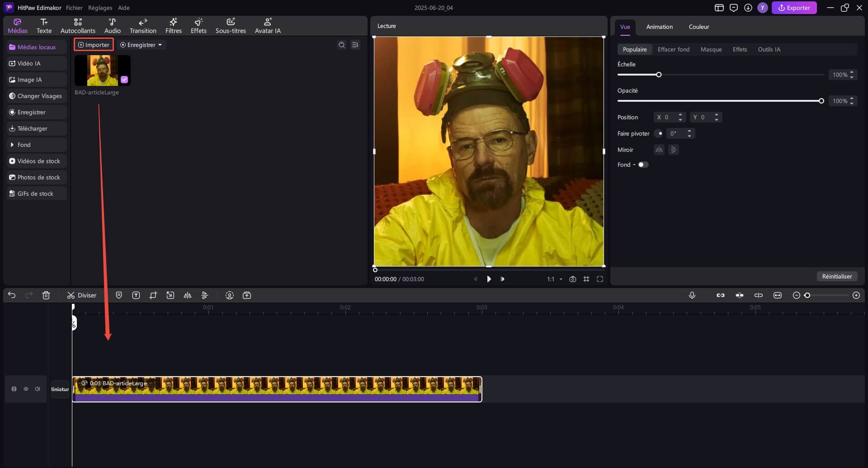Screen dimensions: 868x468
Task: Open the downloads icon in title bar
Action: tap(748, 8)
